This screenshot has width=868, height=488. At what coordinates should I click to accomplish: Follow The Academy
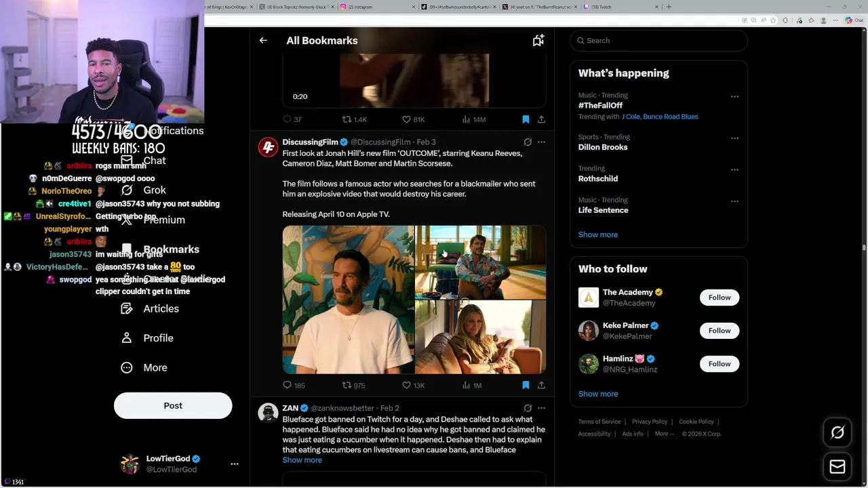[719, 298]
